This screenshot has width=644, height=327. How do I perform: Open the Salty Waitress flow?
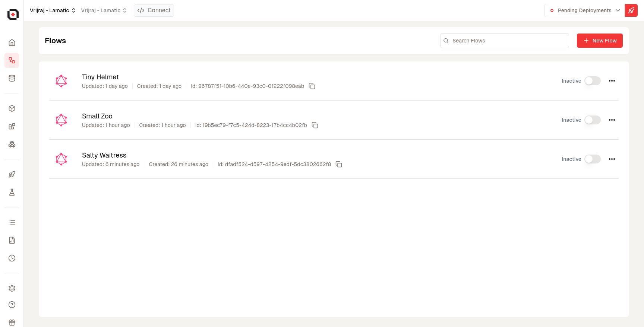coord(104,155)
